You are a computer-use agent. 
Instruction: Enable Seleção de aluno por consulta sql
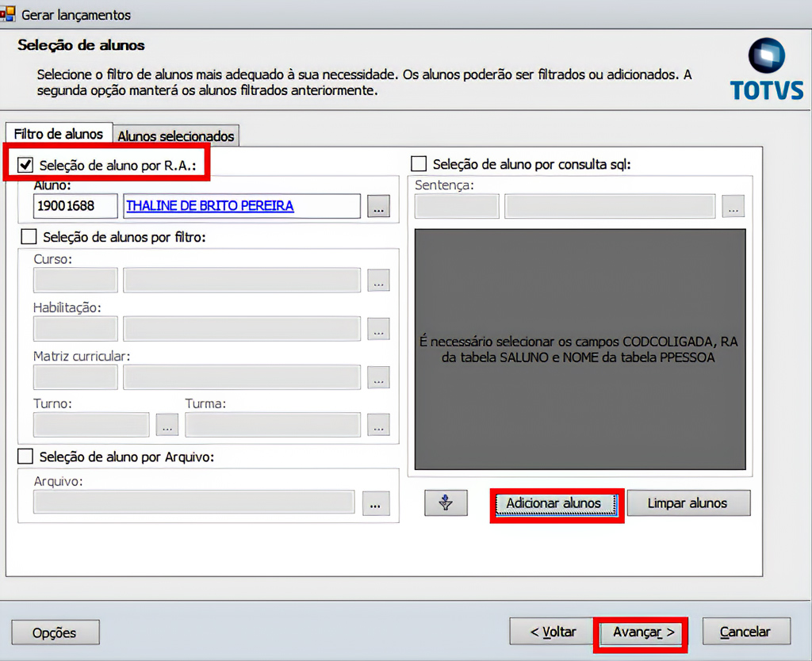click(x=419, y=164)
